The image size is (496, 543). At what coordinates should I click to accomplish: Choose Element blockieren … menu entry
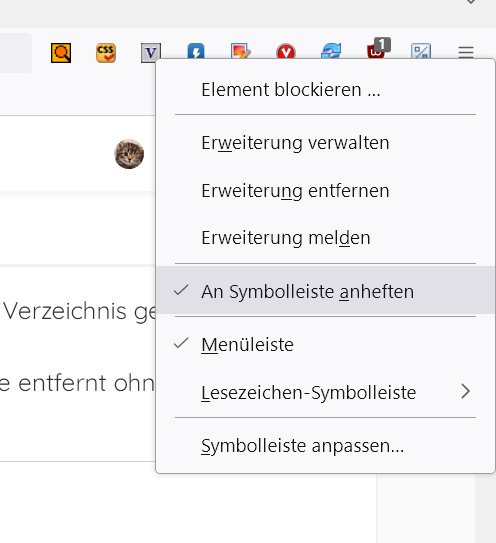pos(325,89)
